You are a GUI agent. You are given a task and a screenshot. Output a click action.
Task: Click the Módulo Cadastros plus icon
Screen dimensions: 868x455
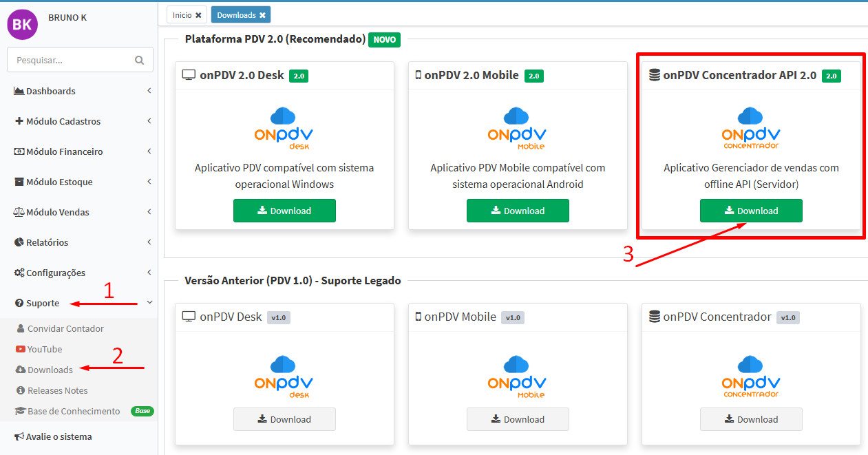(x=19, y=121)
